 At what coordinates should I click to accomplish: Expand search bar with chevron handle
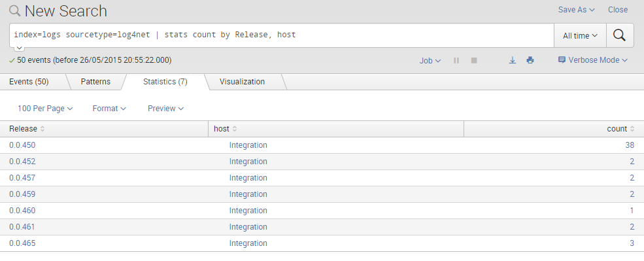tap(20, 48)
